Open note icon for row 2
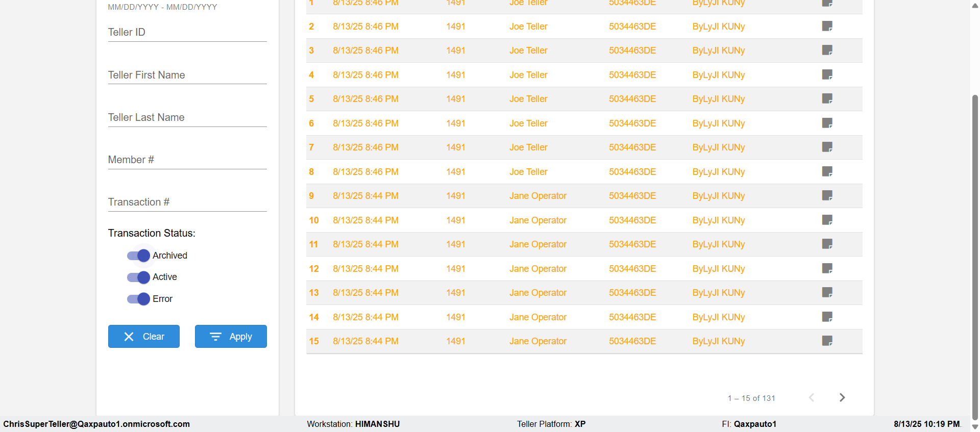Viewport: 980px width, 432px height. (827, 26)
